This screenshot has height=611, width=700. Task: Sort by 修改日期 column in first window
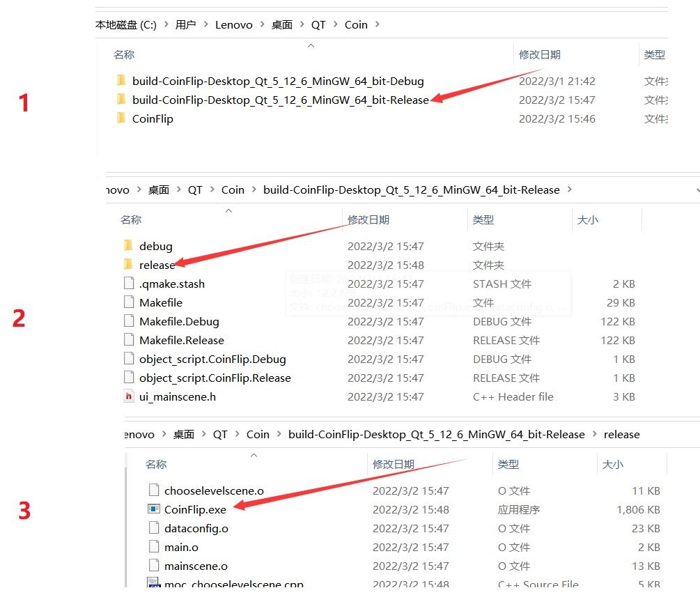tap(540, 54)
